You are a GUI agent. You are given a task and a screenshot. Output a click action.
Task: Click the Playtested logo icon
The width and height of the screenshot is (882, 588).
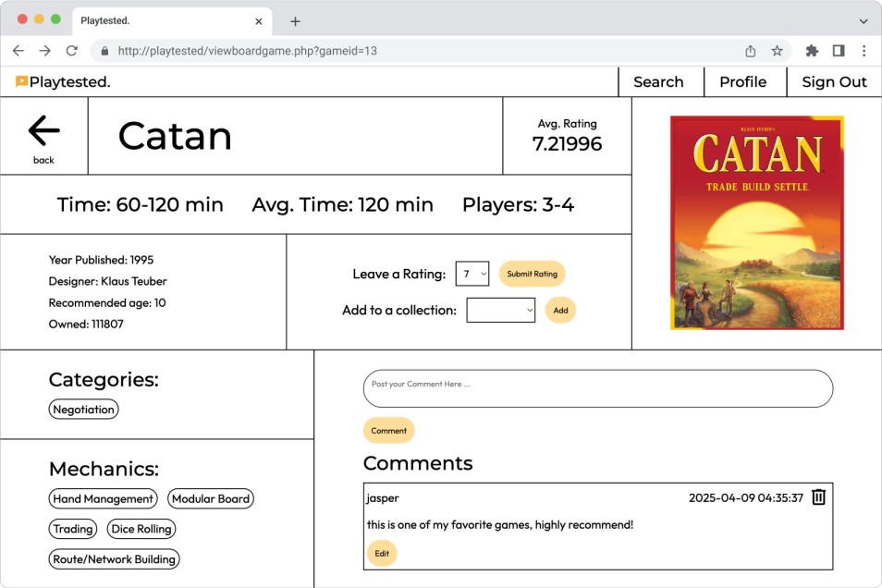click(x=21, y=81)
